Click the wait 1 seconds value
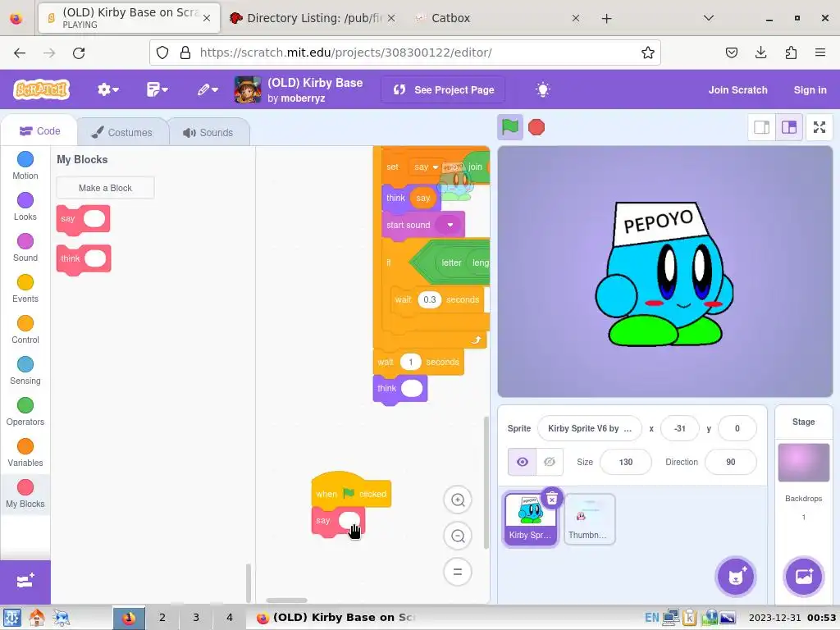Image resolution: width=840 pixels, height=630 pixels. pos(410,362)
